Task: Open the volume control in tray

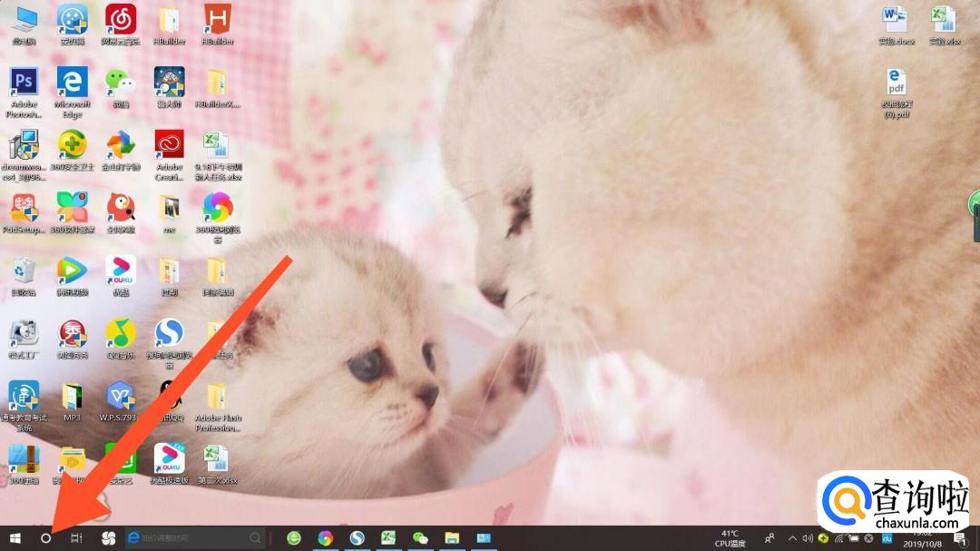Action: pos(808,538)
